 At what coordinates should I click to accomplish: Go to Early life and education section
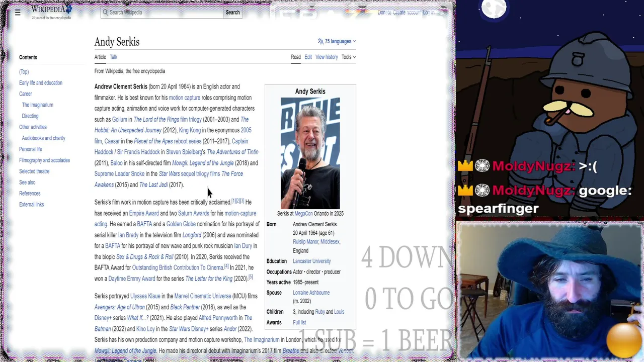(x=41, y=83)
